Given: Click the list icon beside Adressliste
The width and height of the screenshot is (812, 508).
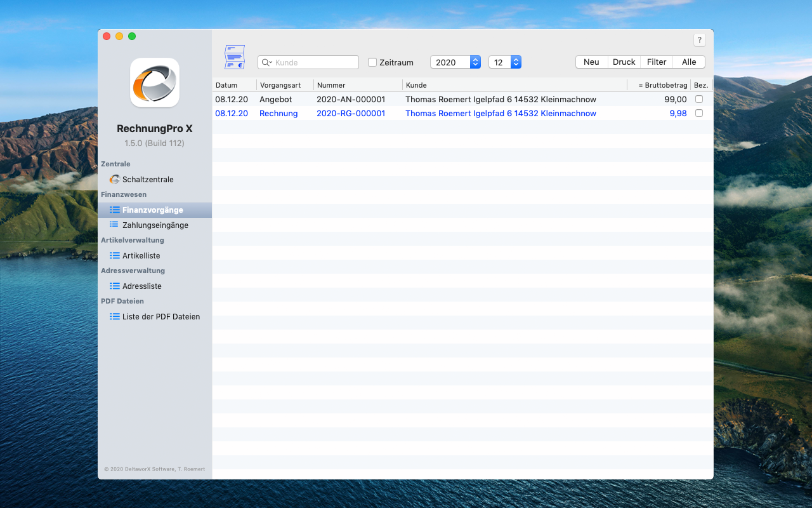Looking at the screenshot, I should [x=114, y=286].
